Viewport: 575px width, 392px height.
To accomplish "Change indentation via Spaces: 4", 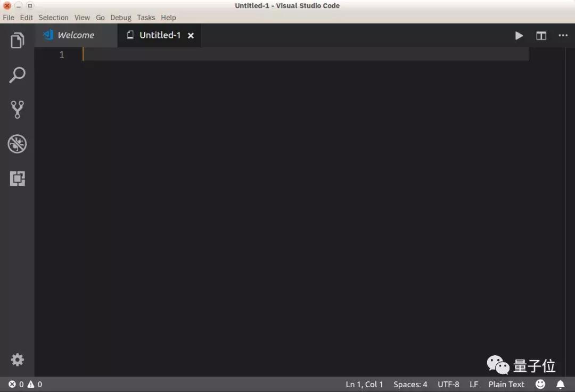I will pos(410,384).
